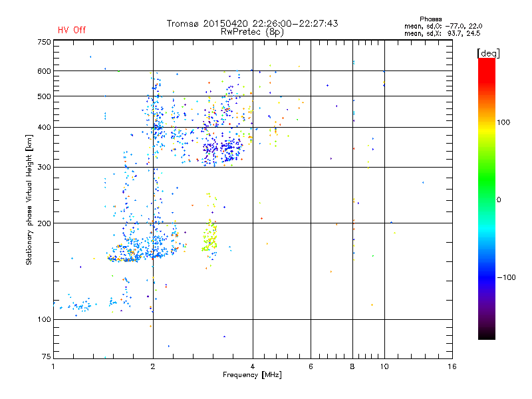Click 'Stationary phase Virtual Height [km]' axis label

click(x=29, y=200)
